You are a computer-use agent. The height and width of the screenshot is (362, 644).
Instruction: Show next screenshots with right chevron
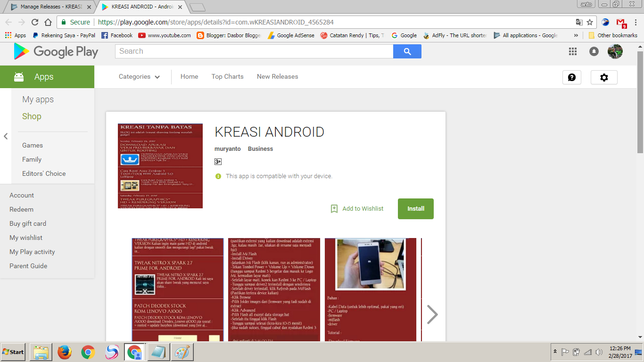click(432, 314)
